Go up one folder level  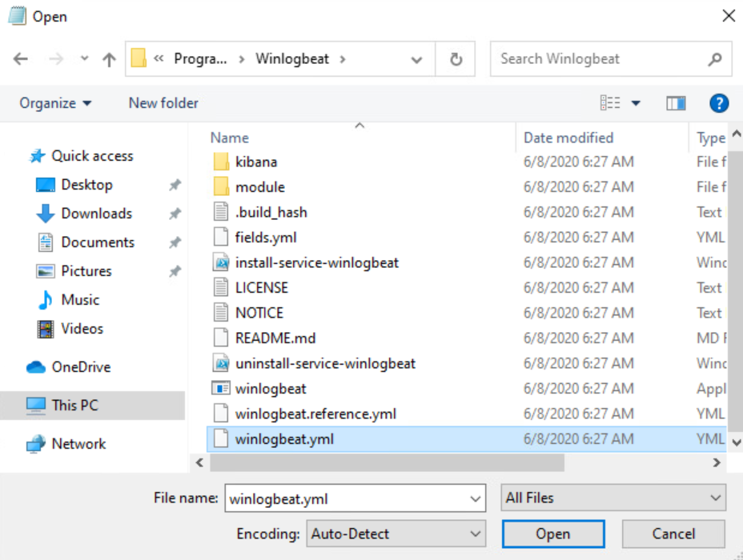pyautogui.click(x=109, y=59)
